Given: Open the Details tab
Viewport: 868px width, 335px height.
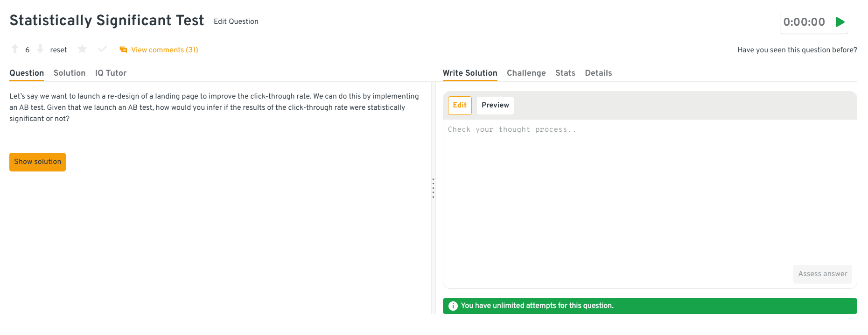Looking at the screenshot, I should [x=598, y=73].
